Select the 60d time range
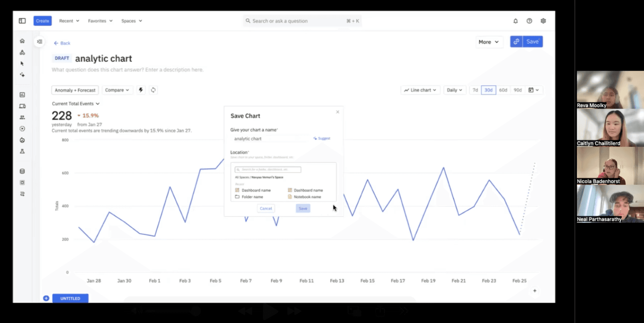The width and height of the screenshot is (644, 323). (x=503, y=90)
